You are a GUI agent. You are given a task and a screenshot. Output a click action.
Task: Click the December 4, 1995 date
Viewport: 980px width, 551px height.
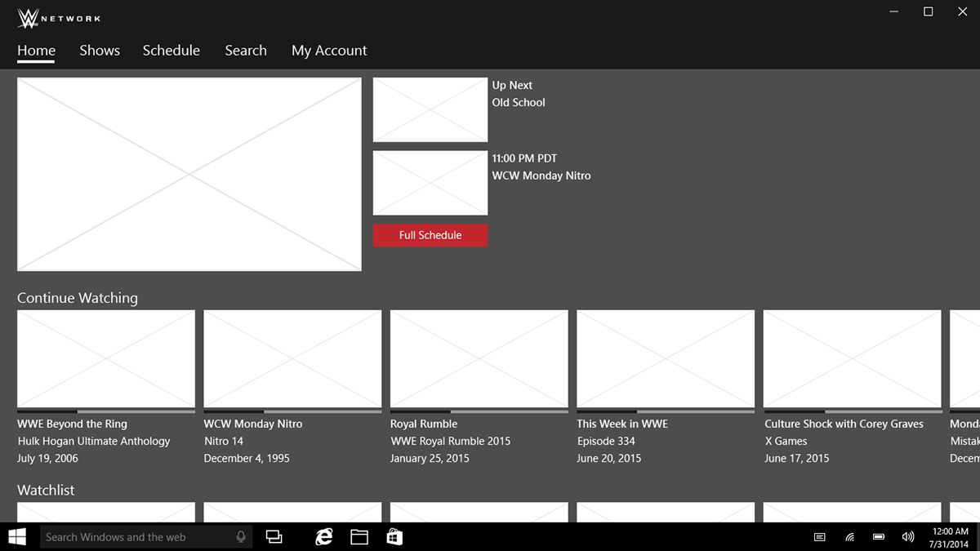247,458
